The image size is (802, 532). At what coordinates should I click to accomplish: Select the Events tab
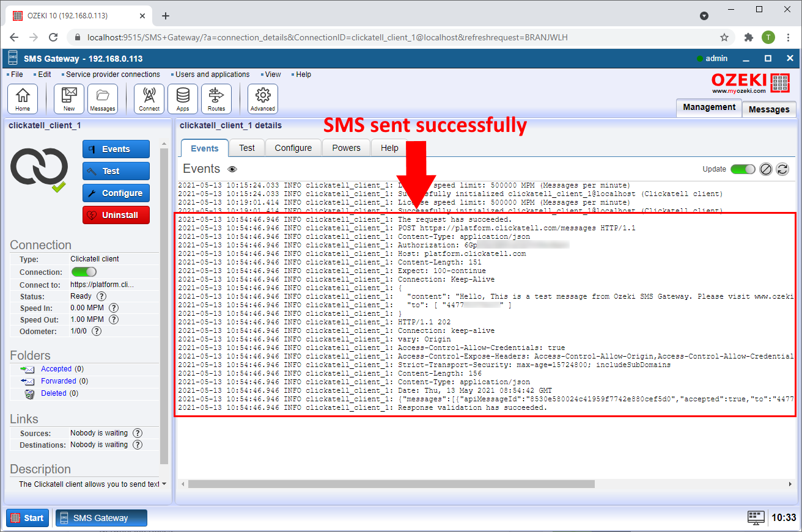[x=205, y=148]
